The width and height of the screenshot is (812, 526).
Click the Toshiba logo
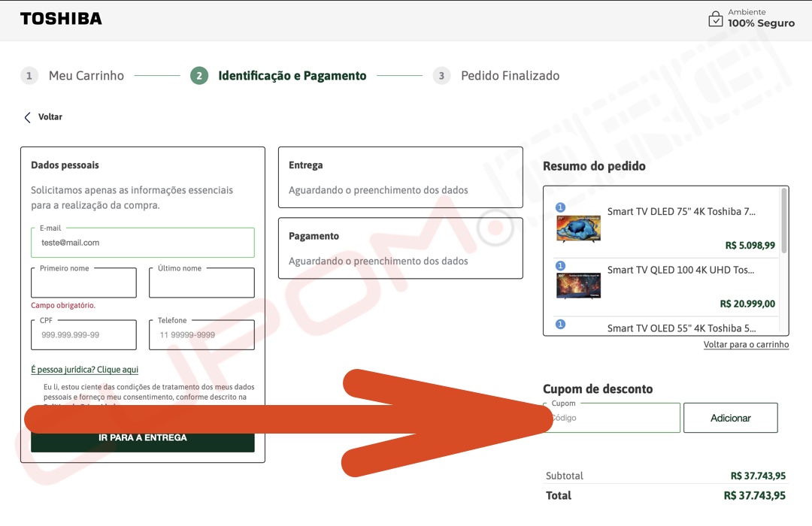click(x=61, y=19)
